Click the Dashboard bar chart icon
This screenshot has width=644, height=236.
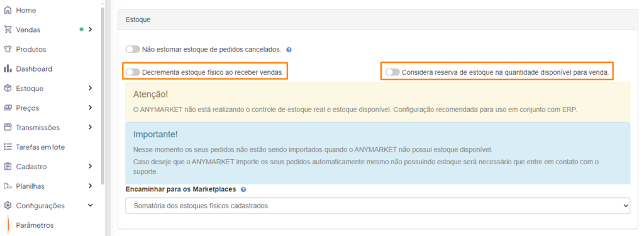[x=8, y=69]
